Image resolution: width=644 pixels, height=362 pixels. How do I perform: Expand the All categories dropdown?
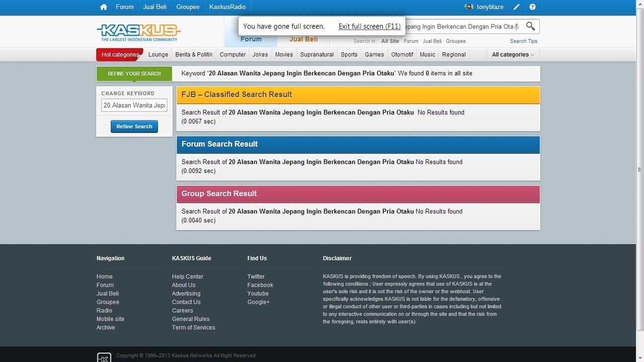coord(513,54)
